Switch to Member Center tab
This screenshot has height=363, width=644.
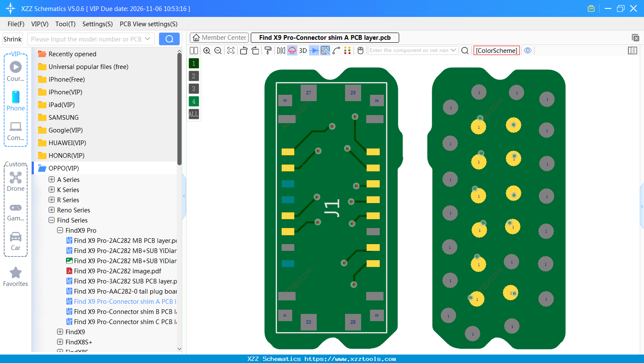click(x=219, y=38)
